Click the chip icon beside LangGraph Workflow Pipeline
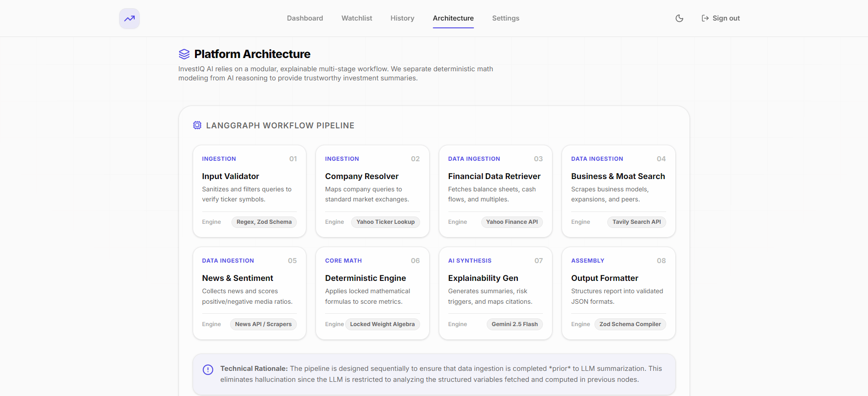The image size is (868, 396). 197,125
